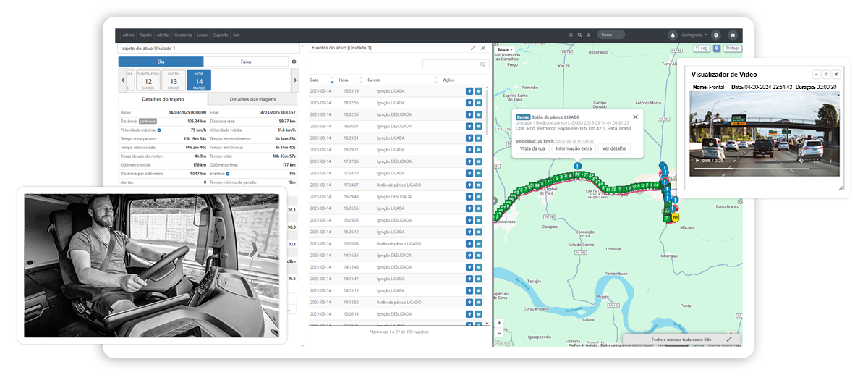Click the padlock icon in the top bar
Viewport: 868px width, 375px height.
[589, 35]
